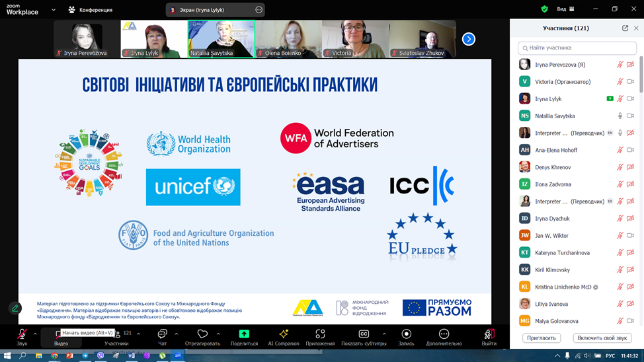Start recording with Запись button
Viewport: 644px width, 362px height.
coord(406,338)
